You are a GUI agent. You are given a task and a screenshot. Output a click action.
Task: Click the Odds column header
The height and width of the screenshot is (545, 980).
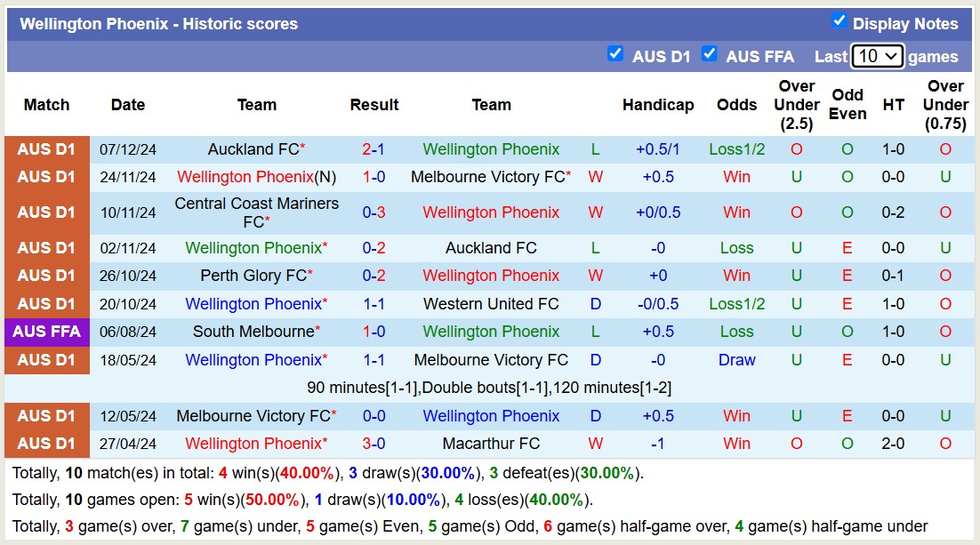(736, 104)
